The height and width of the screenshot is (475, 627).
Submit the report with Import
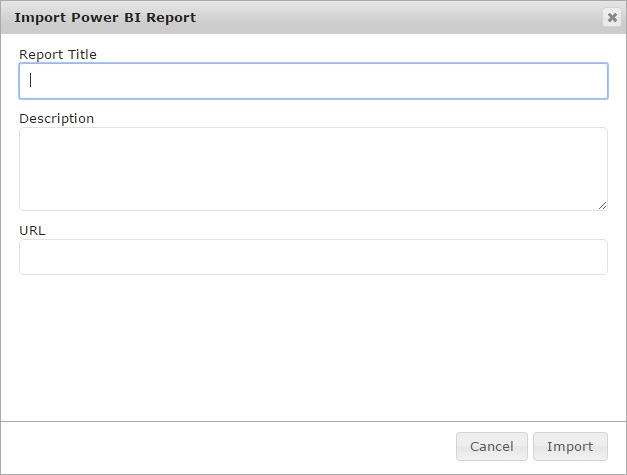pos(570,446)
